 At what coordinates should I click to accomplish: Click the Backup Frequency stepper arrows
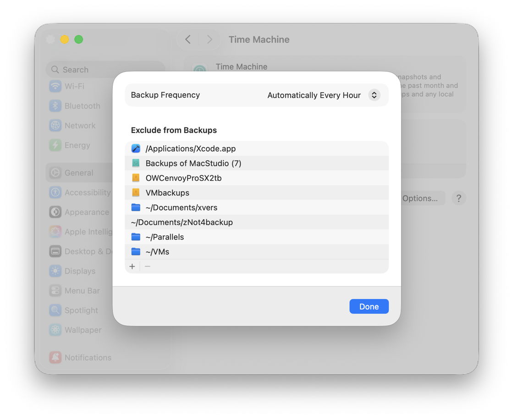coord(374,95)
